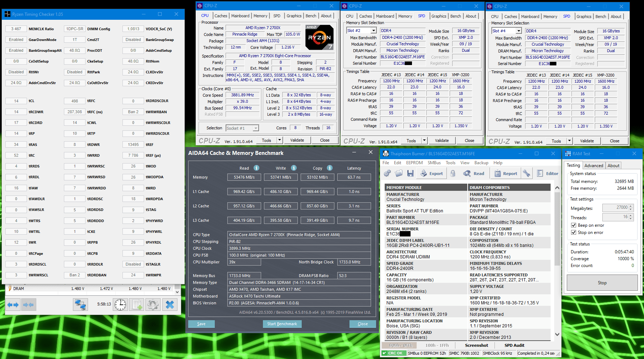
Task: Click the Save button in AIDA64 benchmark
Action: [x=201, y=324]
